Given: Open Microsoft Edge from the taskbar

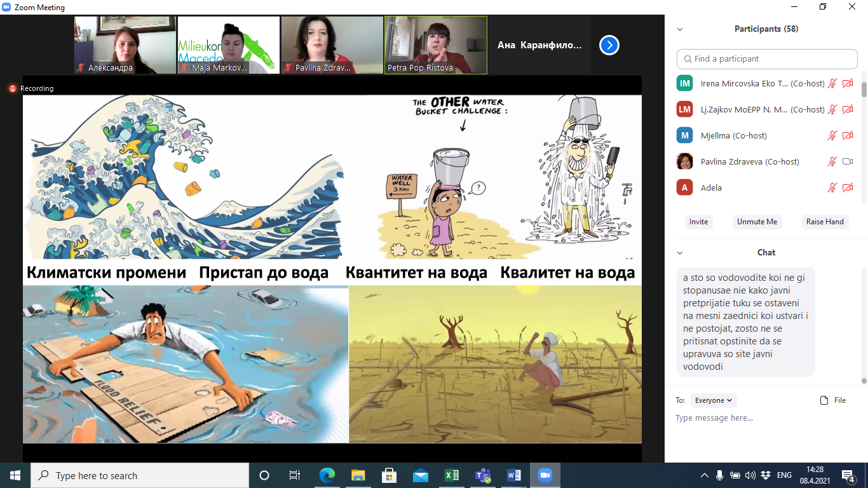Looking at the screenshot, I should tap(327, 475).
